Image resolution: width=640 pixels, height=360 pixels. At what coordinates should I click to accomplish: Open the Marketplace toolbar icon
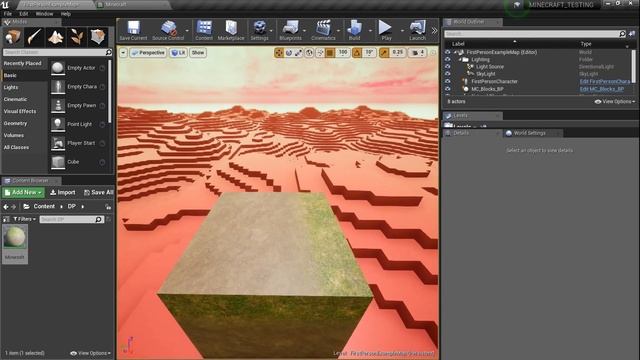point(231,30)
